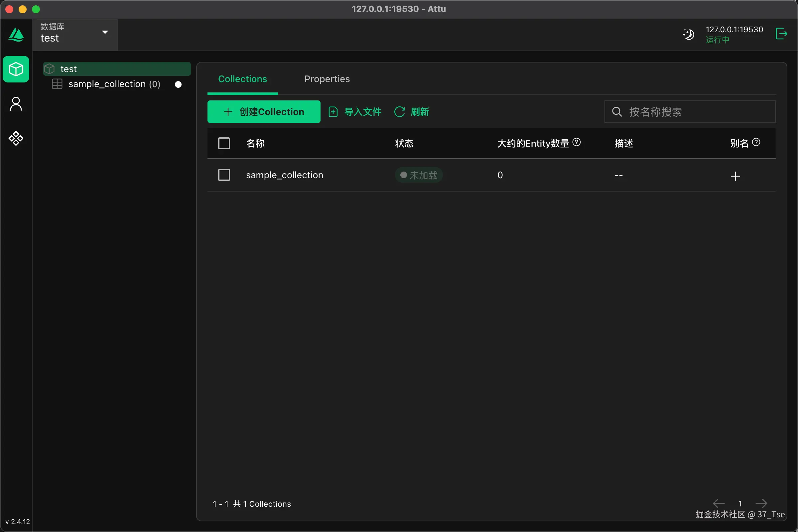The width and height of the screenshot is (798, 532).
Task: Click the create Collection button
Action: point(264,112)
